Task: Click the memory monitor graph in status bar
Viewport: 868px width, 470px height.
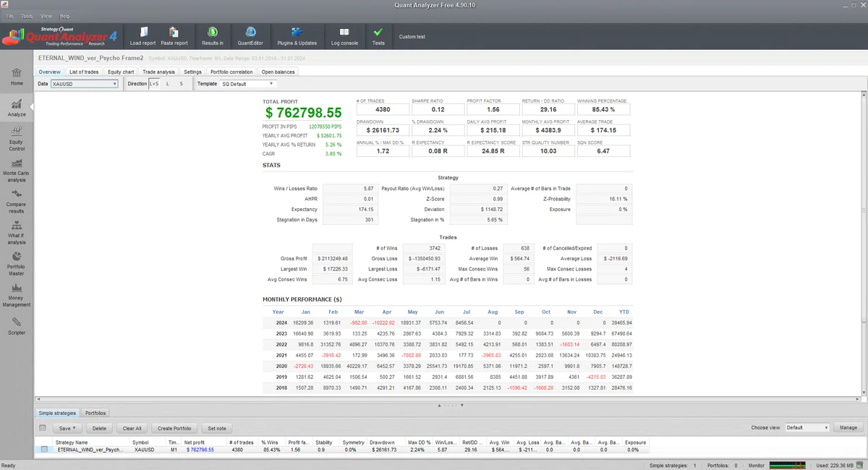Action: (x=791, y=465)
